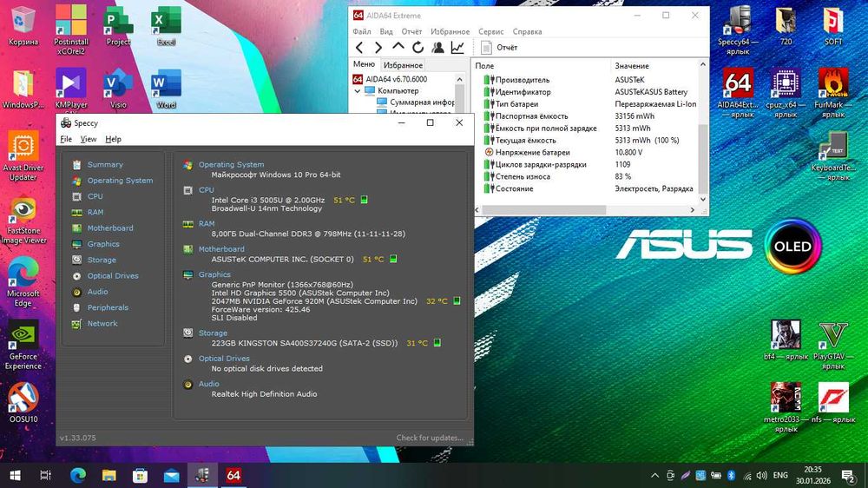Click Check for updates link in Speccy
The image size is (868, 488).
(430, 438)
